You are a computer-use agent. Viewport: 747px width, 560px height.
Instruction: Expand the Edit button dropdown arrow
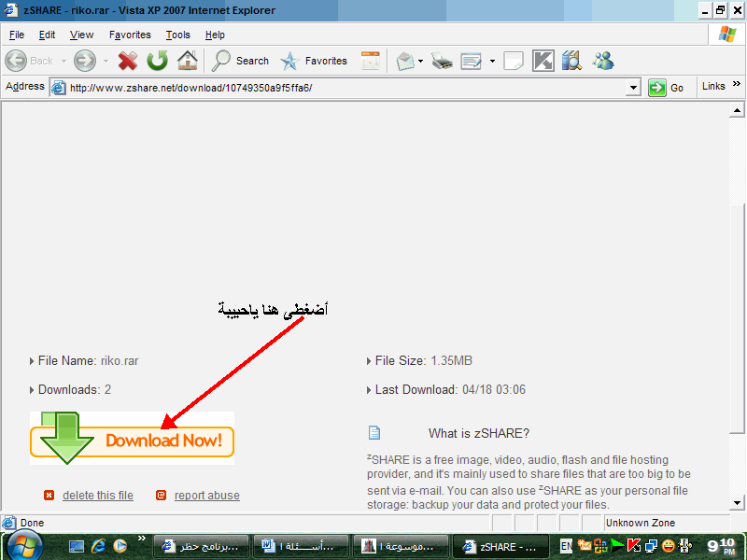492,61
